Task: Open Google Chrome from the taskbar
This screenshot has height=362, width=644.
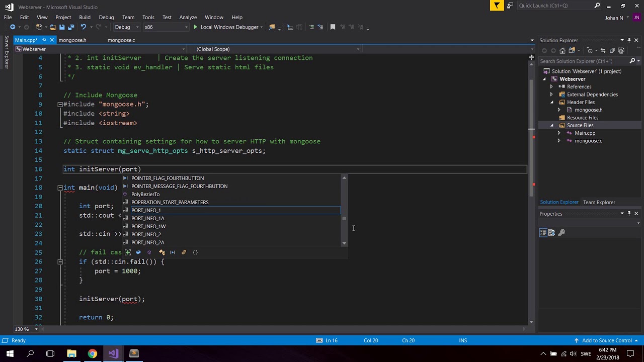Action: click(92, 353)
